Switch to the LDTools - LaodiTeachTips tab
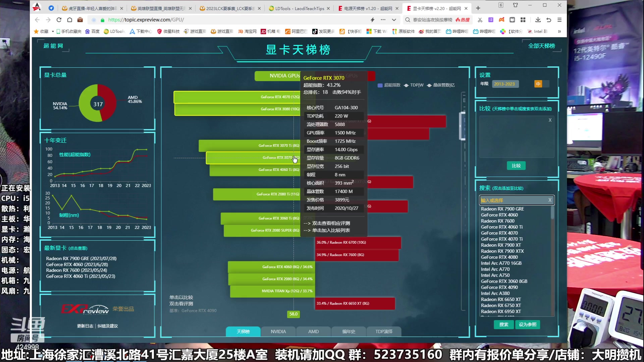The width and height of the screenshot is (644, 362). point(299,8)
